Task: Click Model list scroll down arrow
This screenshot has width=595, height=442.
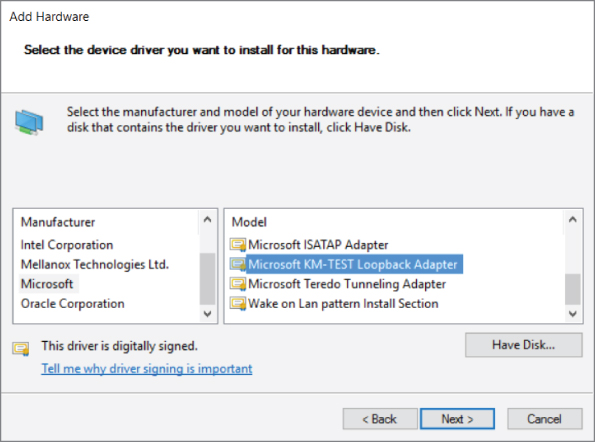Action: pos(573,314)
